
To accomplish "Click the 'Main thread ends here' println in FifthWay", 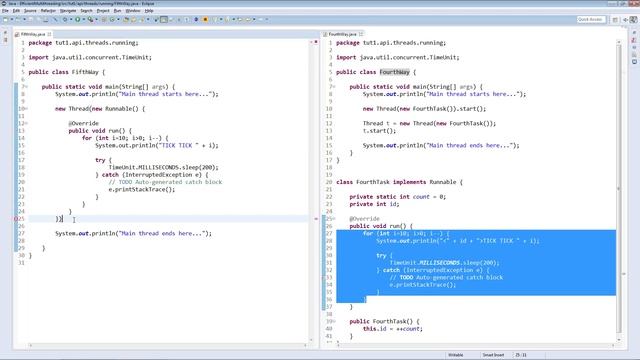I will 133,233.
